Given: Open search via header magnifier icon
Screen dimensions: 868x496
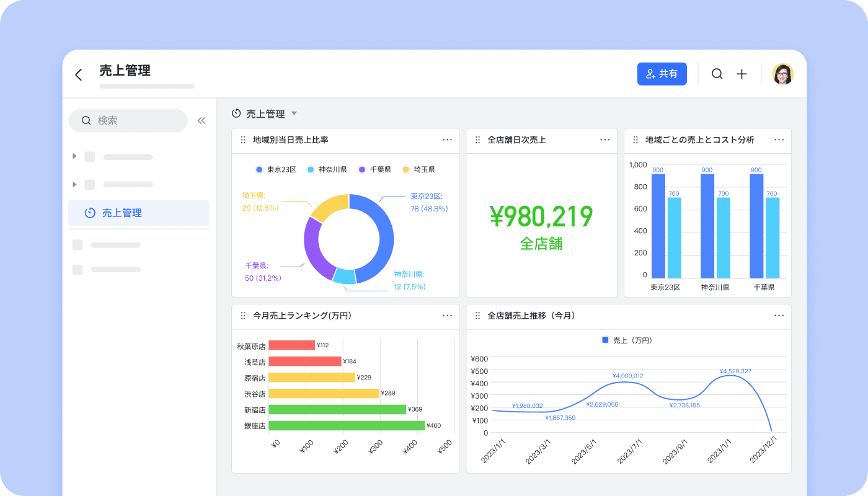Looking at the screenshot, I should pos(717,74).
